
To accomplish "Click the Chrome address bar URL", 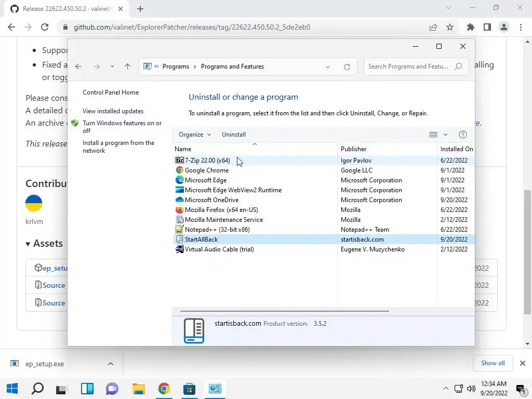I will (192, 27).
